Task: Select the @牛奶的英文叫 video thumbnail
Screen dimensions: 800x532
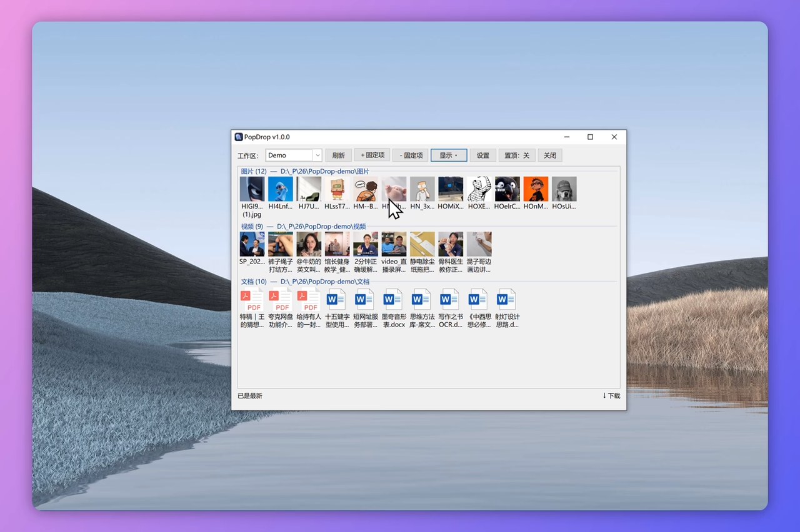Action: pos(309,244)
